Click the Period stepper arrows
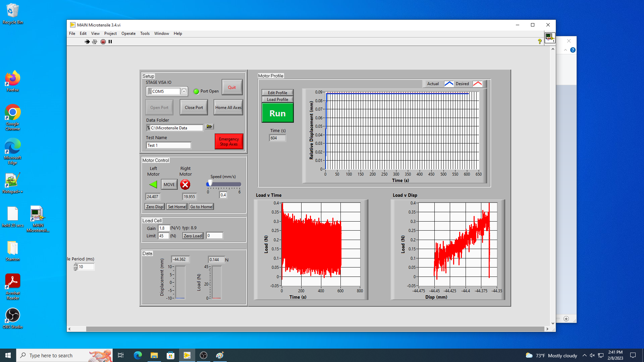This screenshot has width=644, height=362. [75, 267]
